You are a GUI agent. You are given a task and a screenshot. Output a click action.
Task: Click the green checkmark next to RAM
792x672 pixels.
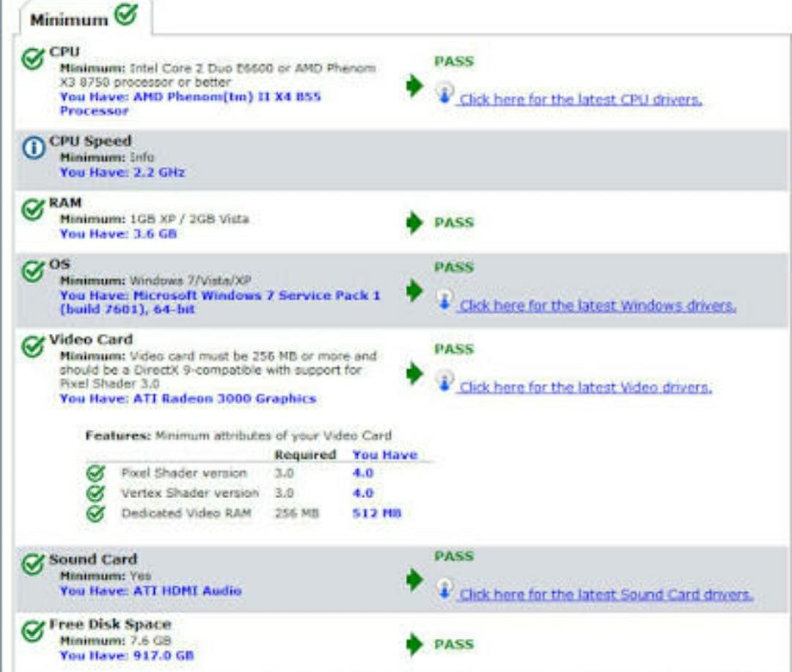click(x=33, y=210)
